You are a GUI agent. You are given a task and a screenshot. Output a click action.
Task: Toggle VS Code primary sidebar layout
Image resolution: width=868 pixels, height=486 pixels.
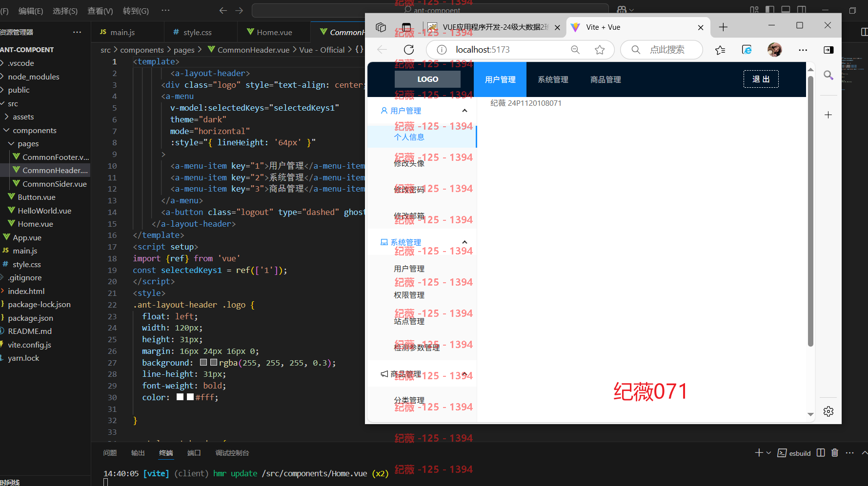770,10
